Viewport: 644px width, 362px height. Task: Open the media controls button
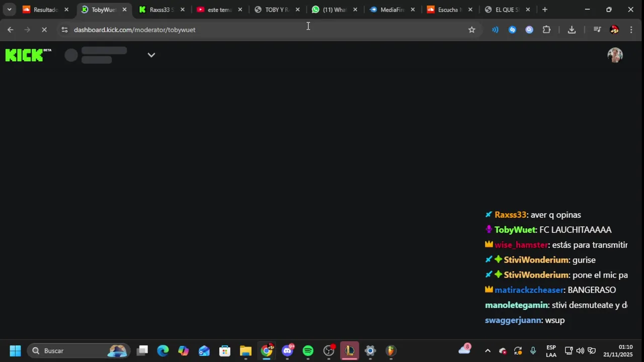597,30
